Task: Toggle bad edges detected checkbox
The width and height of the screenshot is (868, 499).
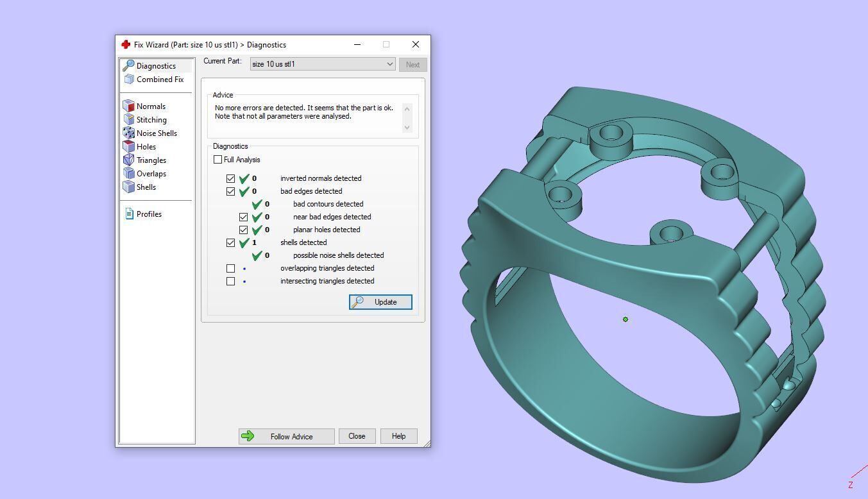Action: pyautogui.click(x=230, y=191)
